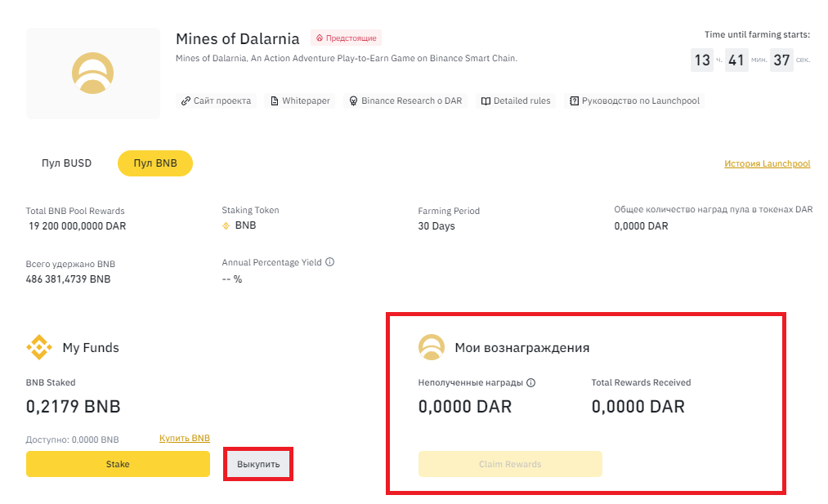Click the hours countdown box showing 13
Viewport: 828px width, 504px height.
click(702, 60)
